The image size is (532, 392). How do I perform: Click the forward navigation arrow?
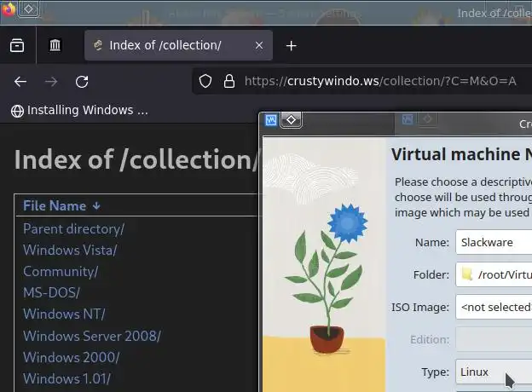[x=51, y=82]
